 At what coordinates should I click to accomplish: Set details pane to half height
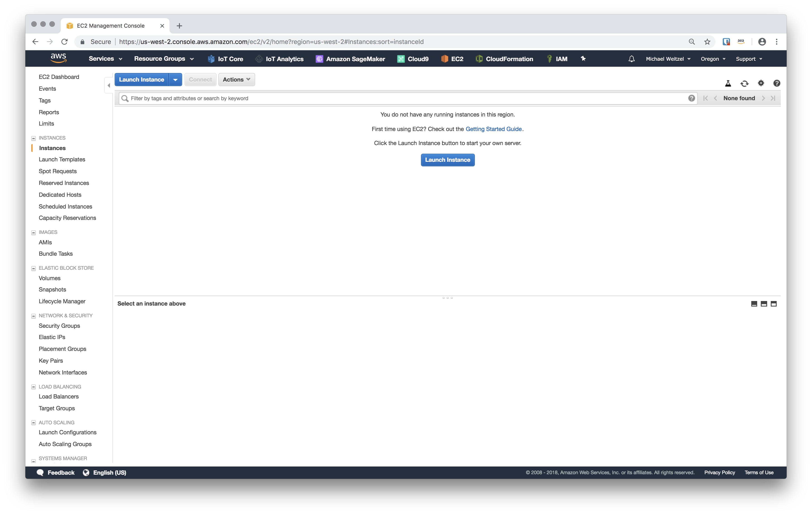[x=764, y=304]
